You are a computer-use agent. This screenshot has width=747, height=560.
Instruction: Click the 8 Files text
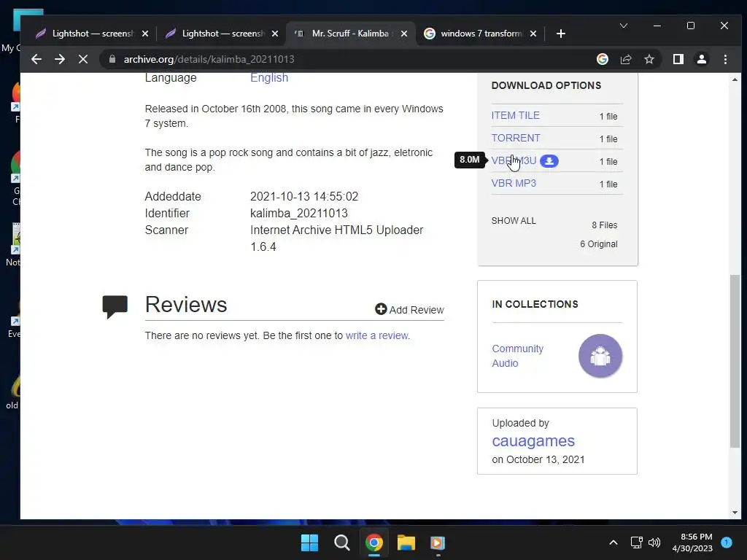pyautogui.click(x=604, y=225)
